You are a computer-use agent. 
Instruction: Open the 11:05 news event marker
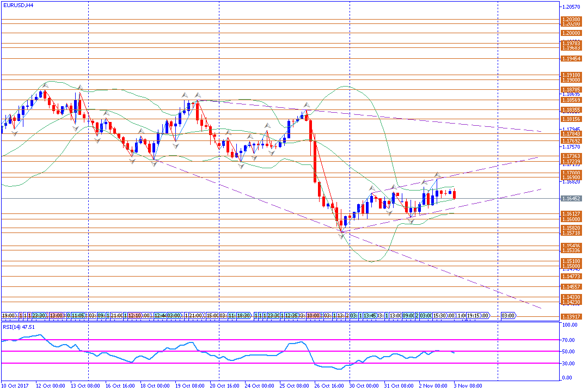pyautogui.click(x=78, y=315)
